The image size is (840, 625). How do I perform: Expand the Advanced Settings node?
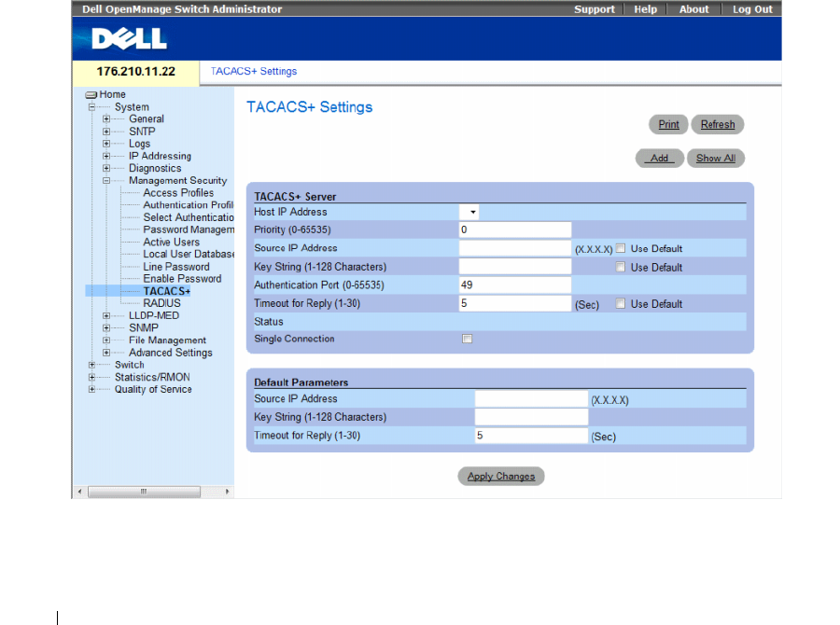tap(106, 353)
